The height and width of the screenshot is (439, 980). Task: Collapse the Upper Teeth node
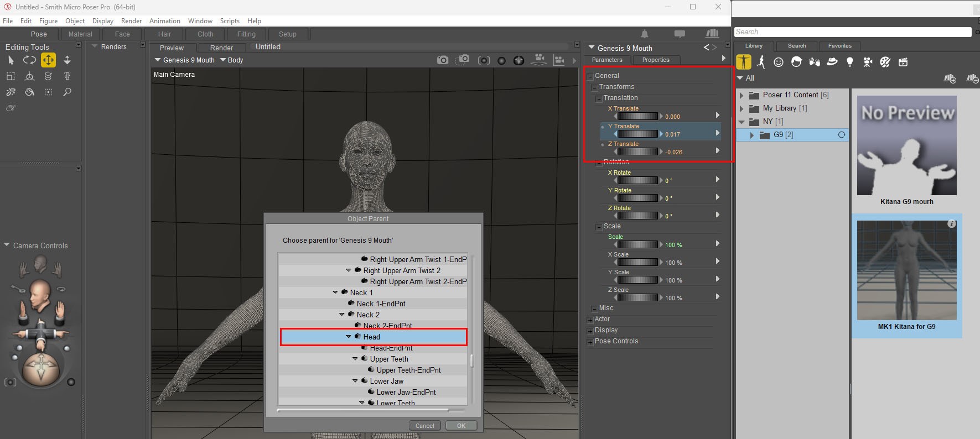point(355,359)
